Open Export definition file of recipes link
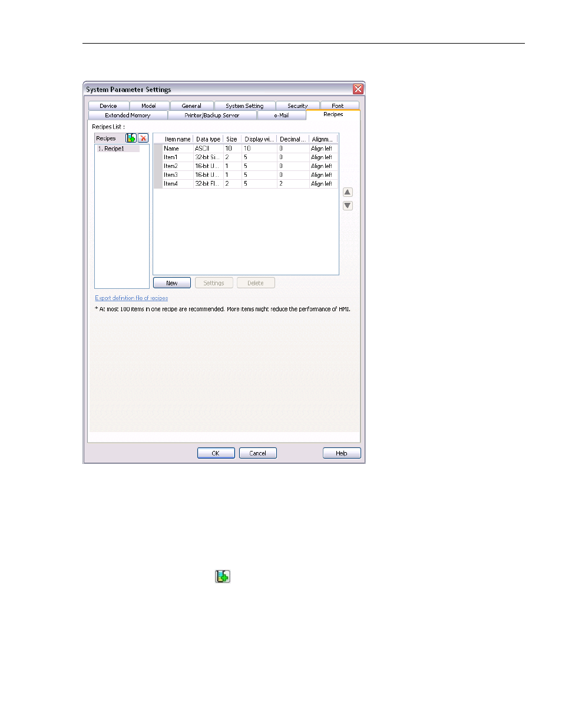 click(x=131, y=298)
